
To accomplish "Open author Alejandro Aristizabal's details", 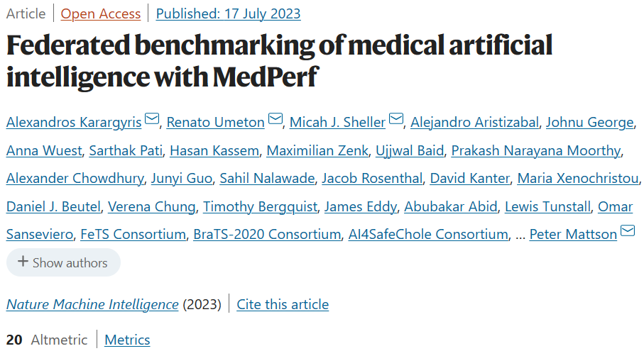I will pyautogui.click(x=474, y=123).
